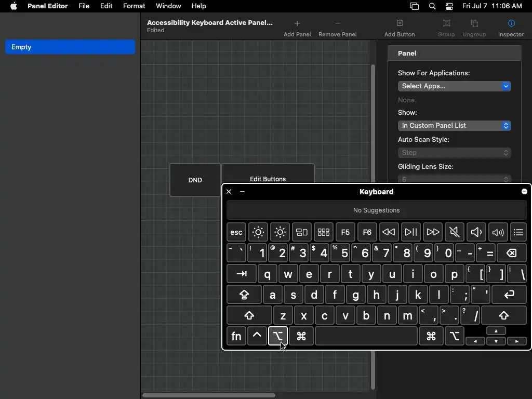The height and width of the screenshot is (399, 532).
Task: Open the Apple menu
Action: pos(14,6)
